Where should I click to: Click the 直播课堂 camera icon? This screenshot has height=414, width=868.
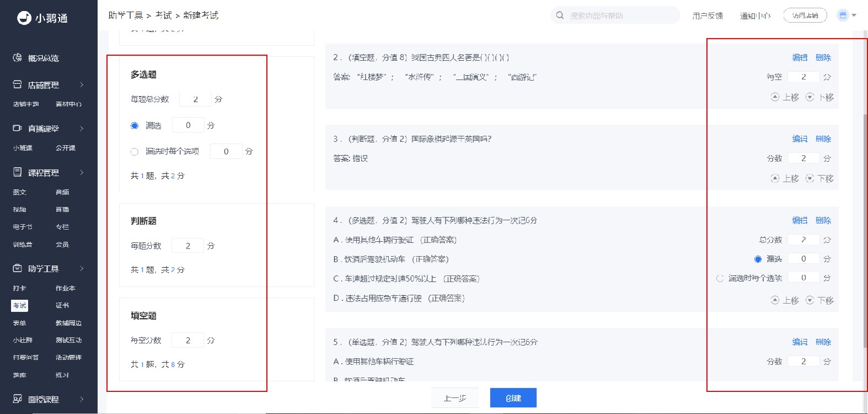(17, 128)
